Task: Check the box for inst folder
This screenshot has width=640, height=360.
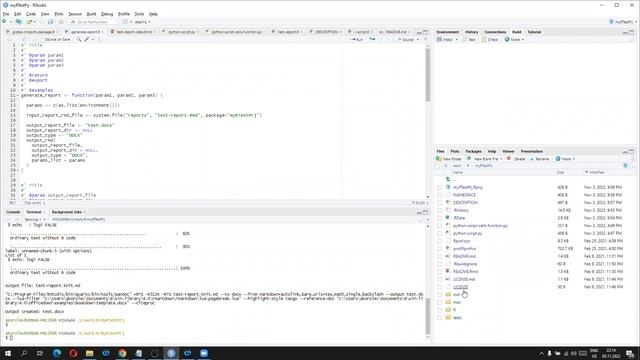Action: [x=440, y=295]
